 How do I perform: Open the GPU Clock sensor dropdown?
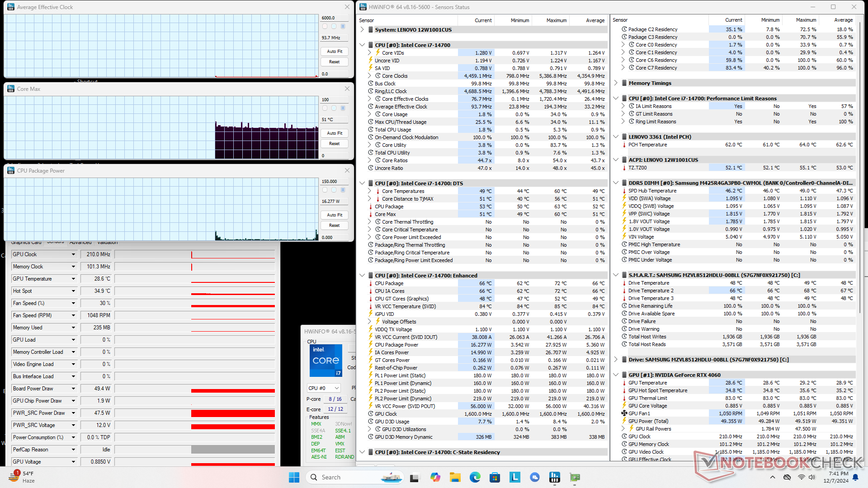[x=73, y=254]
